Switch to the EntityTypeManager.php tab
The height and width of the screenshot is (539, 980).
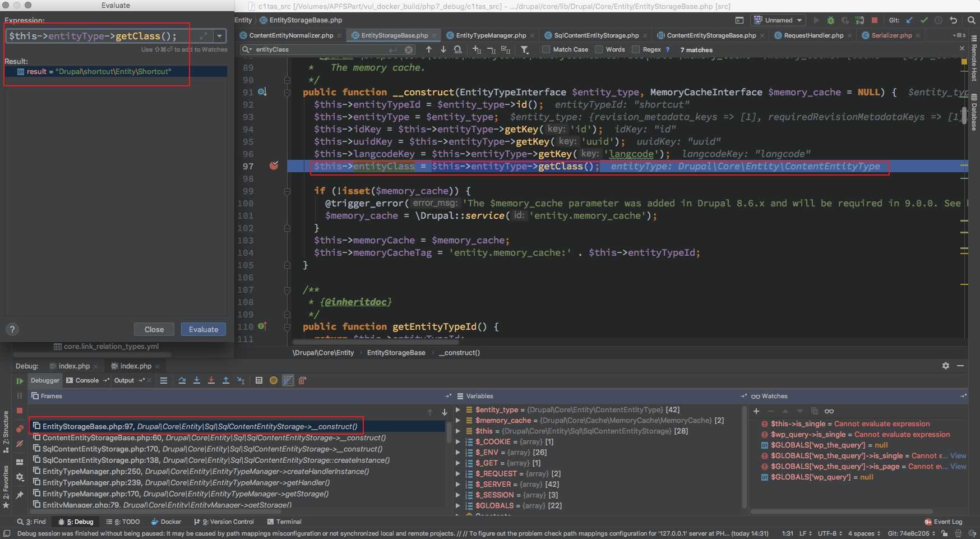tap(491, 35)
